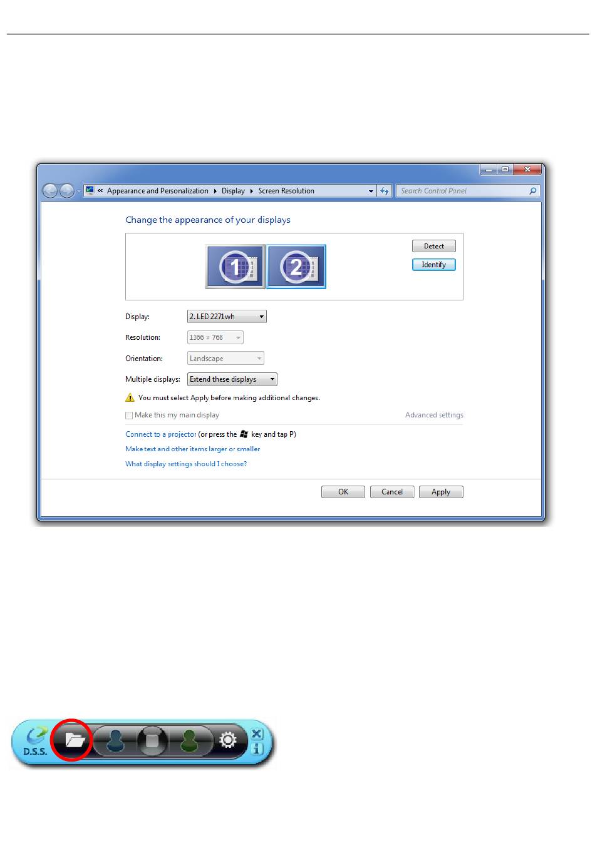Open the Orientation dropdown Landscape
This screenshot has height=868, width=595.
click(225, 359)
